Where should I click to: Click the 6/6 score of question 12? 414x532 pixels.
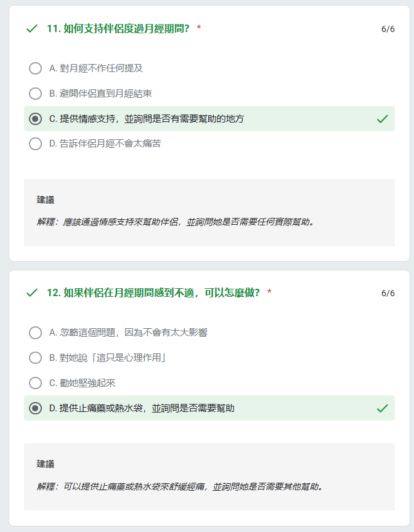tap(388, 293)
